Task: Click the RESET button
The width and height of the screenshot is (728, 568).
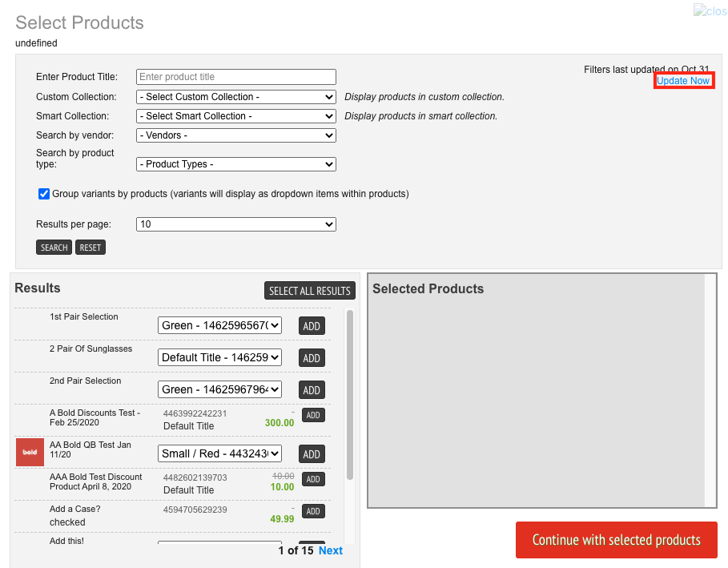Action: pyautogui.click(x=90, y=248)
